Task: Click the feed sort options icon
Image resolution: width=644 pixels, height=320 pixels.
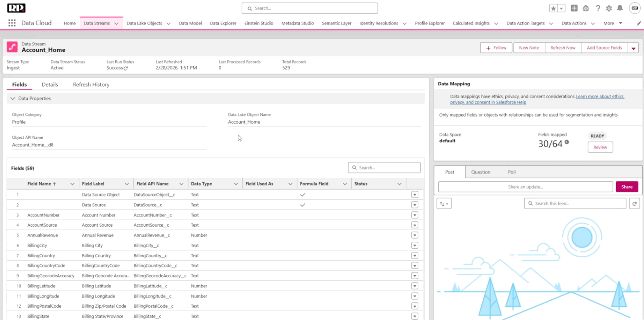Action: (x=444, y=204)
